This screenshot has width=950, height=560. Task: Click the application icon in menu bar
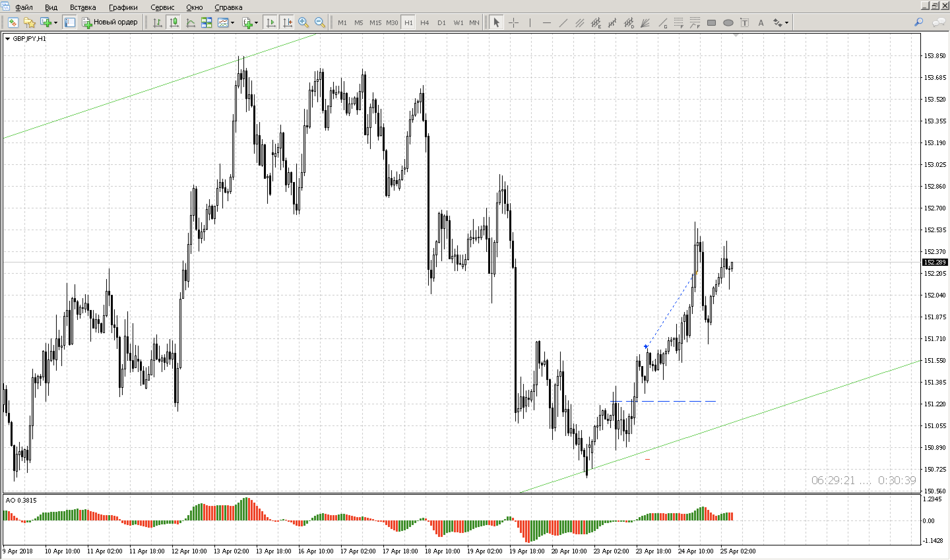[5, 6]
